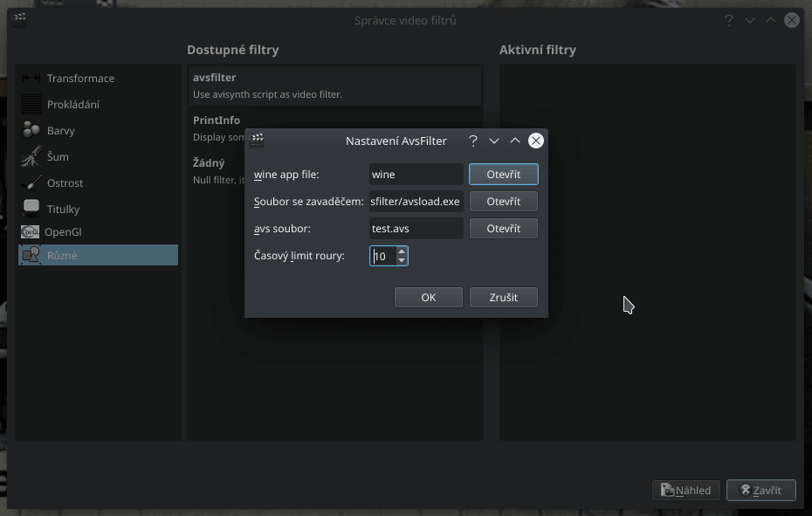Select the avsfilter entry under Dostupné filtry
The image size is (812, 516).
[334, 83]
